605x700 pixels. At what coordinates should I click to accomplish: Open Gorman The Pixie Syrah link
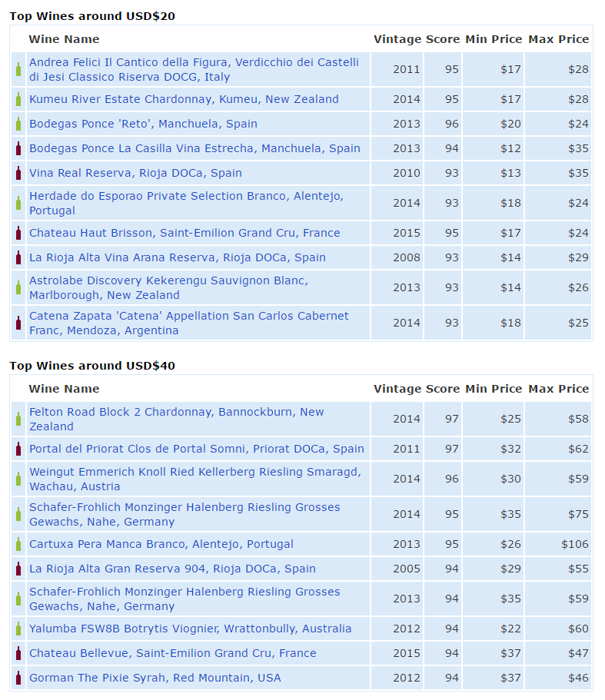tap(155, 677)
